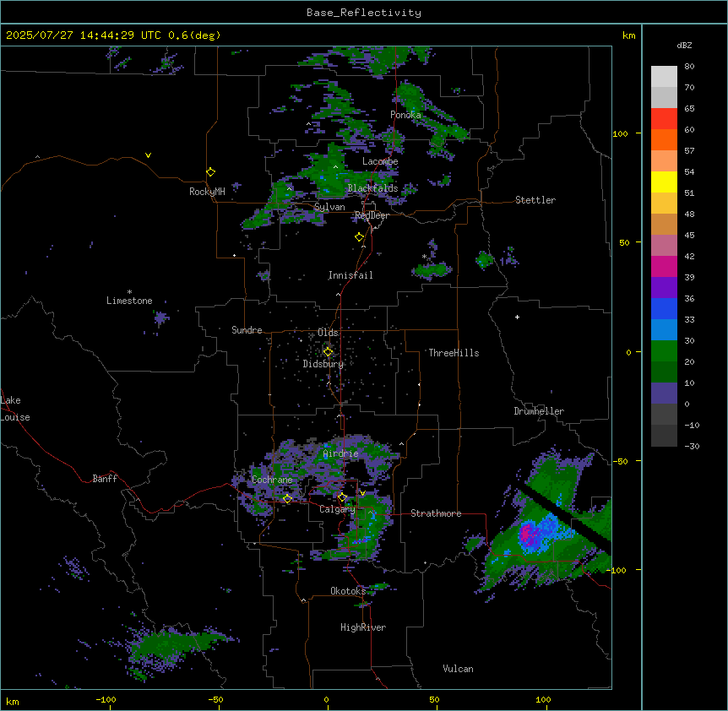Click the Blackfalds town label

372,188
